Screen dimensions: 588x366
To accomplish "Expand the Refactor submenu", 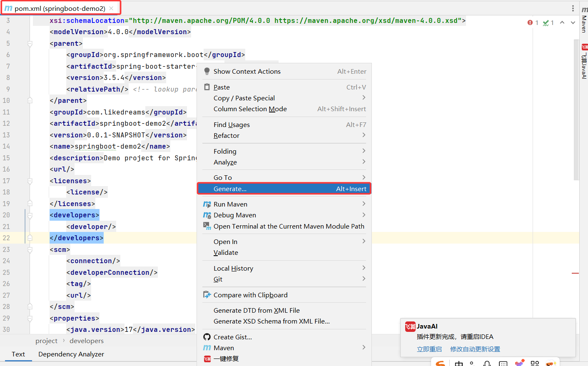I will coord(284,135).
